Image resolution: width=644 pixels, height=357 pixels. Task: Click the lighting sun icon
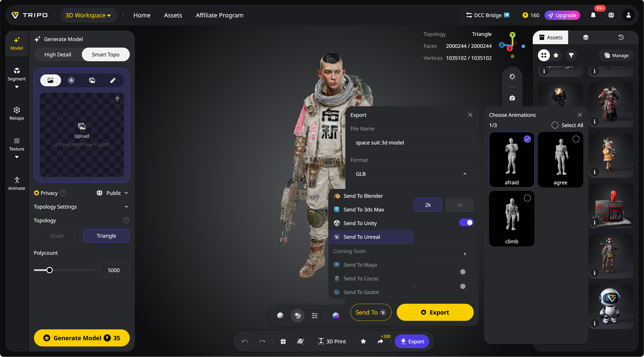[x=512, y=77]
